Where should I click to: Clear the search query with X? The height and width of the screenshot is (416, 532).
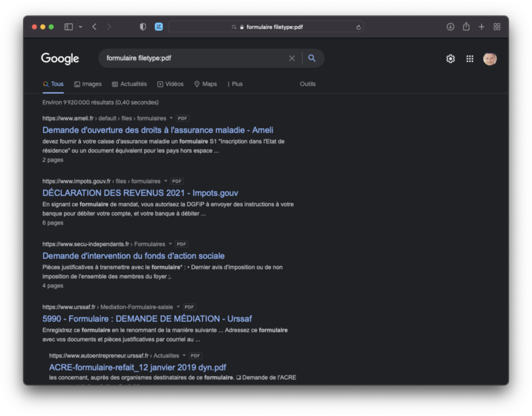pyautogui.click(x=292, y=58)
